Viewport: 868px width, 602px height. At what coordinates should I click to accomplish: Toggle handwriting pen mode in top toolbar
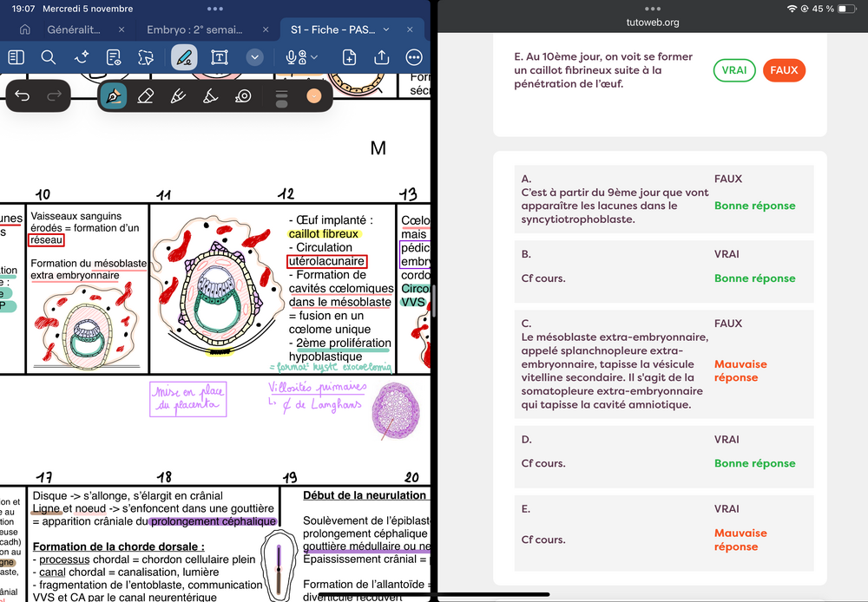click(x=184, y=57)
